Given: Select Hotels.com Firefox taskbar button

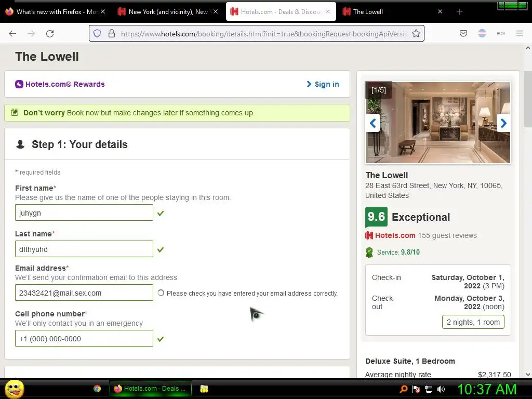Looking at the screenshot, I should click(x=150, y=389).
